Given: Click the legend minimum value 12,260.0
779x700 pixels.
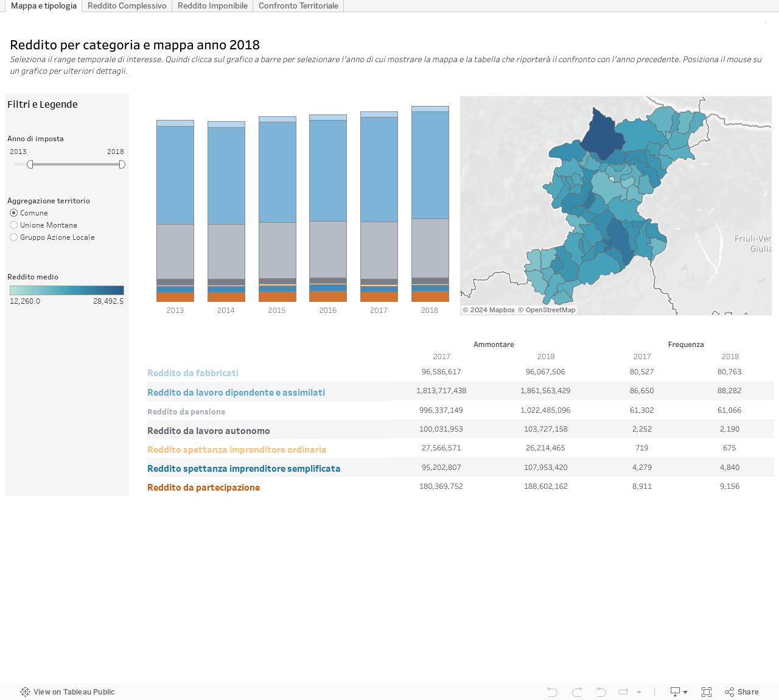Looking at the screenshot, I should click(x=25, y=301).
